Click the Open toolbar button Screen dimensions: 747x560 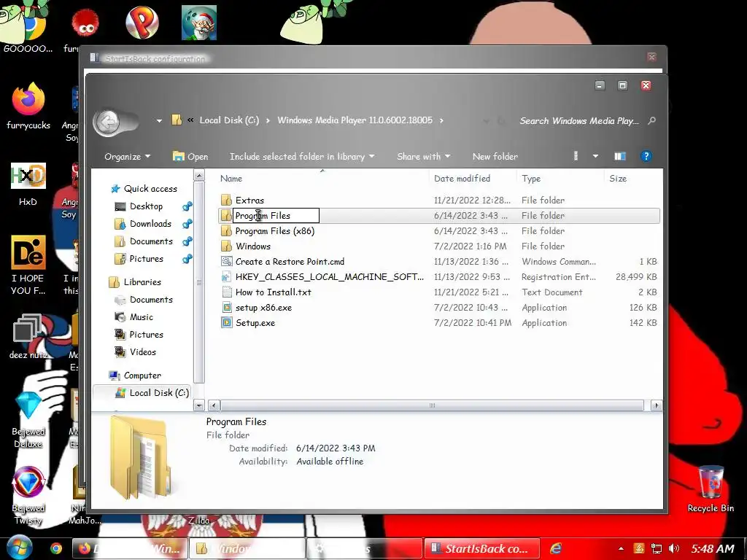190,157
